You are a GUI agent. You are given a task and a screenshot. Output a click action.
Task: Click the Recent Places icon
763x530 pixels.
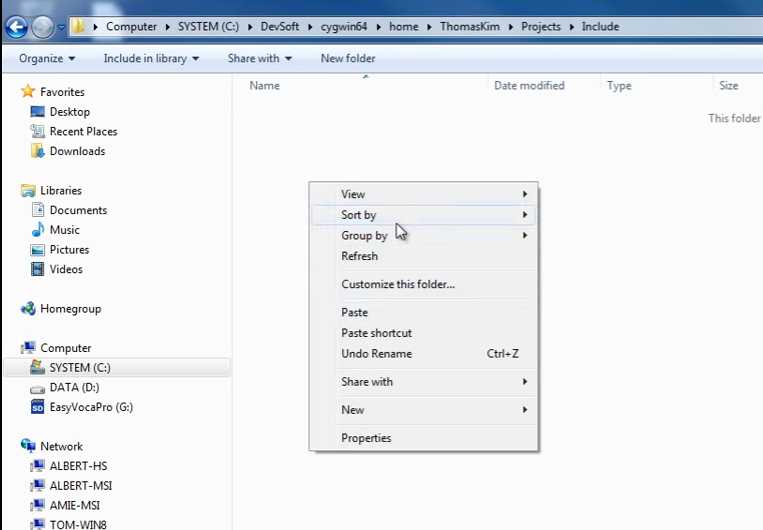pyautogui.click(x=37, y=131)
